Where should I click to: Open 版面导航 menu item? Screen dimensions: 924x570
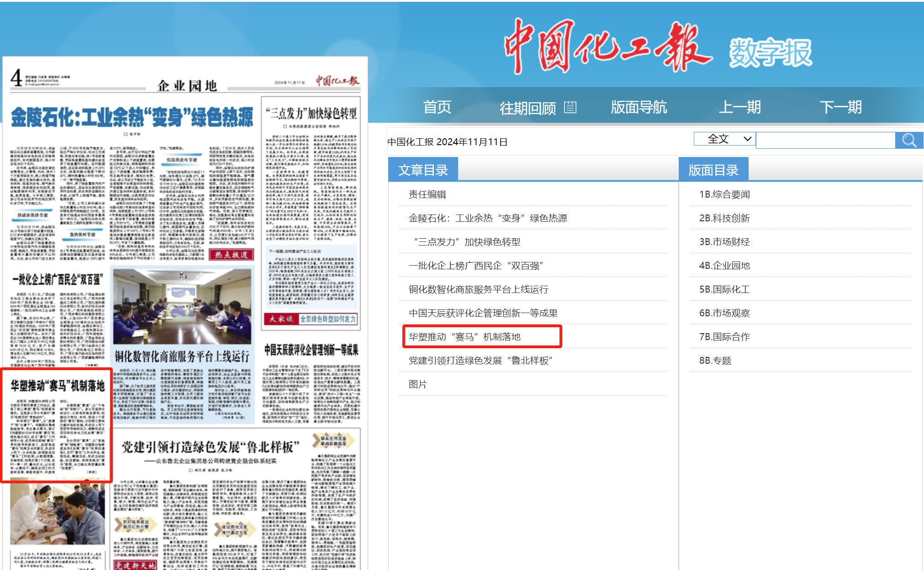point(639,107)
